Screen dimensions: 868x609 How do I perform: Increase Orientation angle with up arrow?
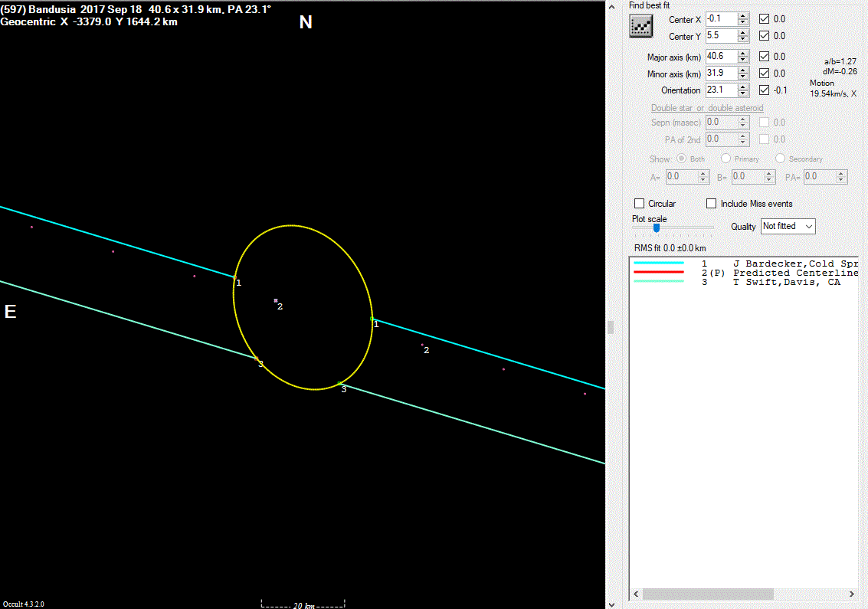point(743,87)
